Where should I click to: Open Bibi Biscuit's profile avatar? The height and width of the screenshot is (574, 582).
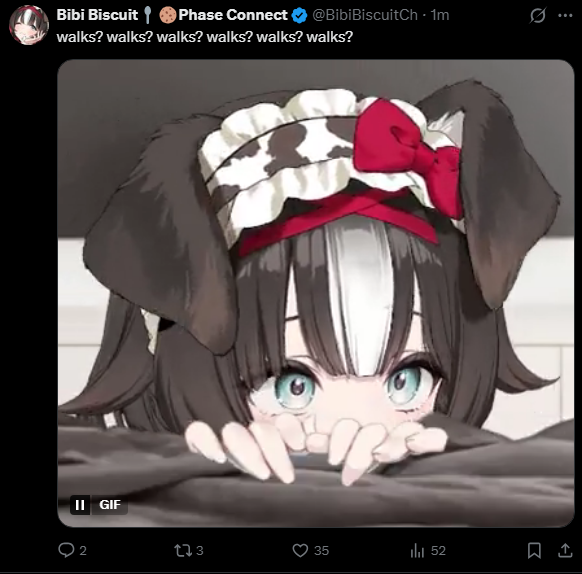tap(29, 25)
